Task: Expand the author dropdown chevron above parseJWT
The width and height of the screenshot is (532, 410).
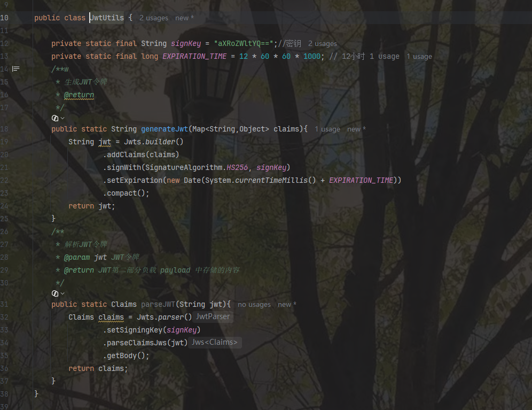Action: (x=62, y=293)
